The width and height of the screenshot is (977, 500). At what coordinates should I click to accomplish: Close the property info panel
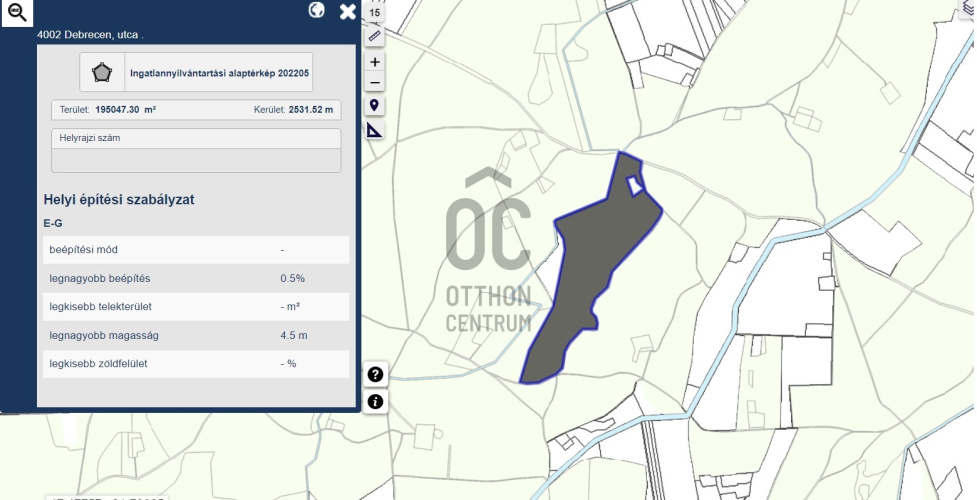[x=348, y=11]
